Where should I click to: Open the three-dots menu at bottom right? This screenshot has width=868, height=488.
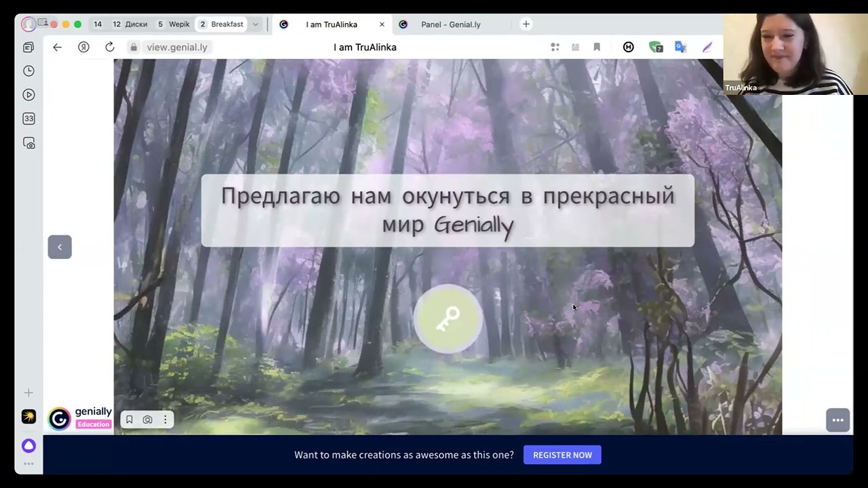[x=837, y=420]
